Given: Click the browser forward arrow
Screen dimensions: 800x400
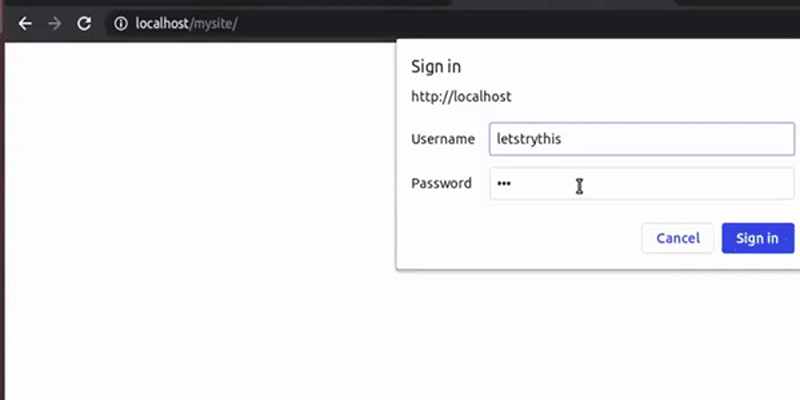Looking at the screenshot, I should pos(54,23).
